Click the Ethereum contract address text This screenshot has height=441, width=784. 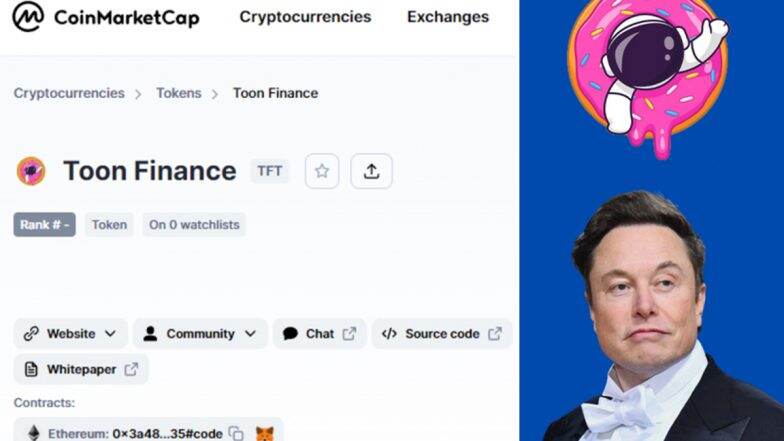[x=167, y=434]
